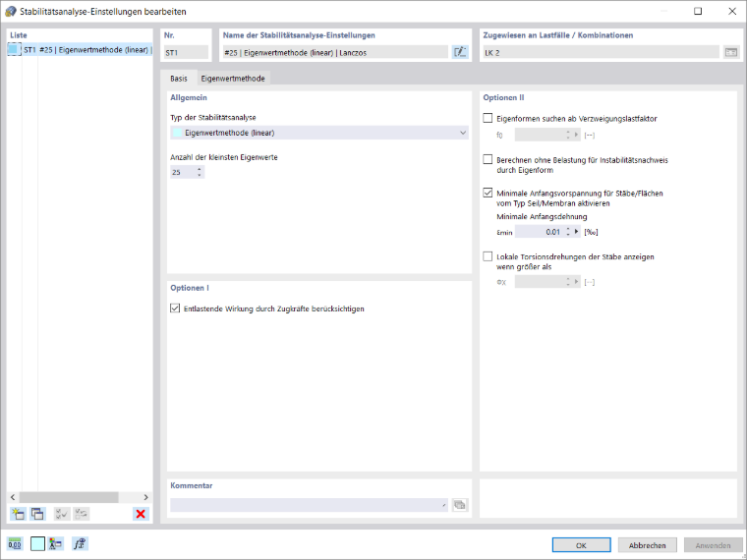This screenshot has height=560, width=747.
Task: Click the Anwenden button
Action: (x=713, y=545)
